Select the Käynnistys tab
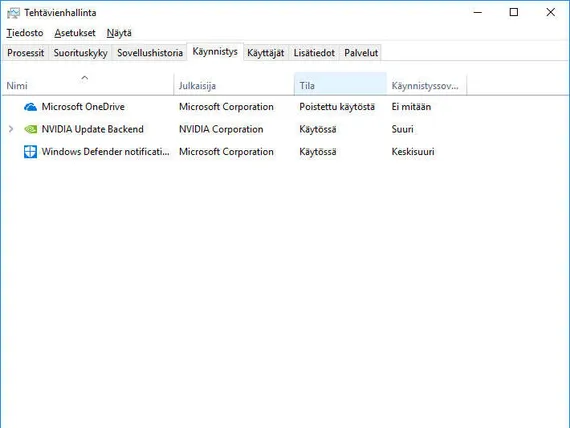Viewport: 570px width, 428px height. click(x=215, y=52)
